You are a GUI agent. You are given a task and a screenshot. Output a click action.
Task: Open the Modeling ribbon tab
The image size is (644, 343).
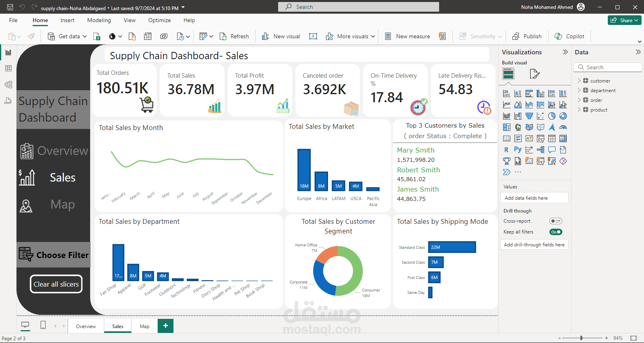(x=99, y=20)
